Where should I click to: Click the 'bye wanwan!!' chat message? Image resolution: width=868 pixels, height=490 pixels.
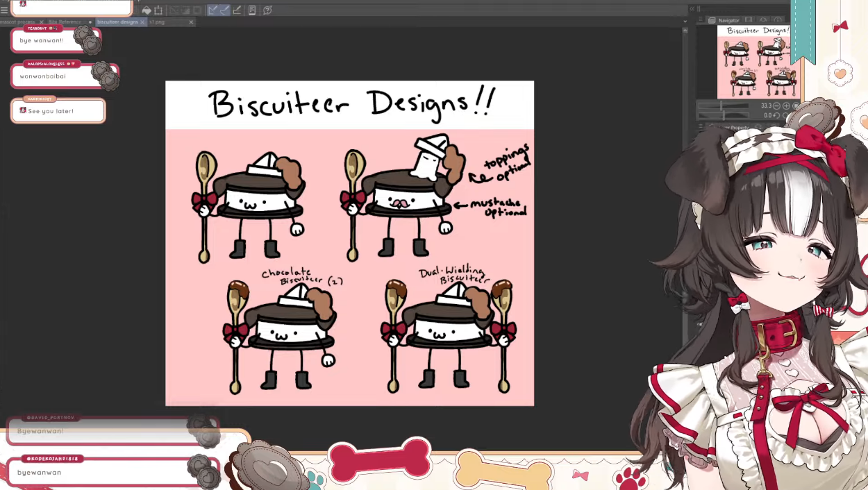42,40
